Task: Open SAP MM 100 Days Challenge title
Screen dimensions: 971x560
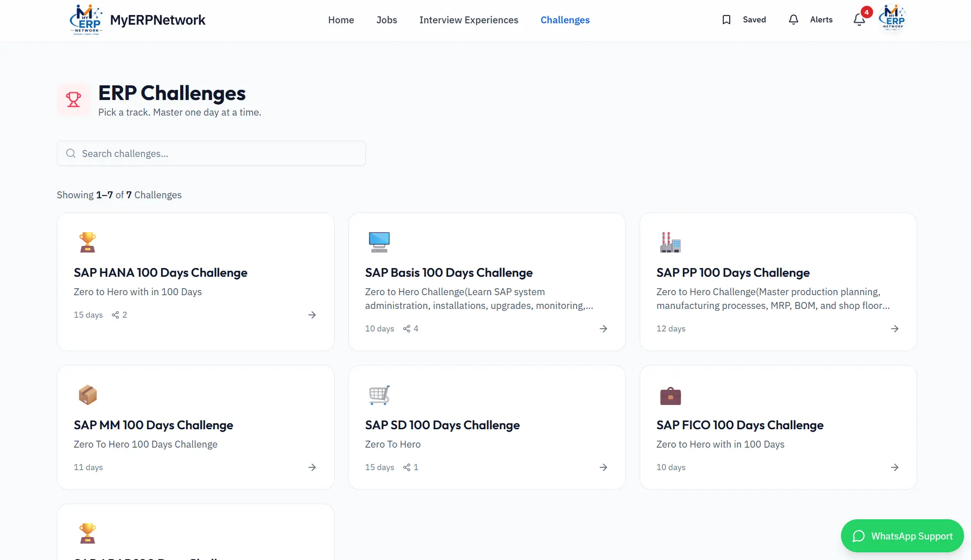Action: pos(153,425)
